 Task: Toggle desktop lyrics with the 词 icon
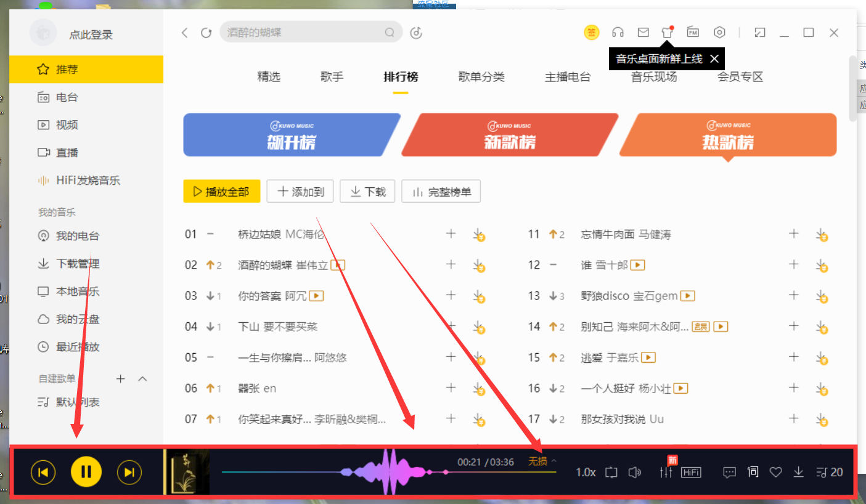pyautogui.click(x=753, y=473)
